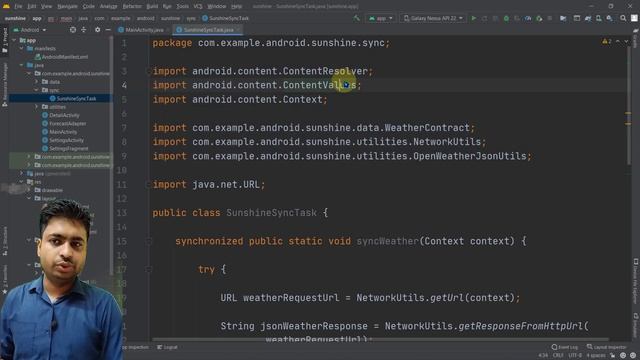640x360 pixels.
Task: Click the syncWeather method name in code
Action: pyautogui.click(x=388, y=241)
